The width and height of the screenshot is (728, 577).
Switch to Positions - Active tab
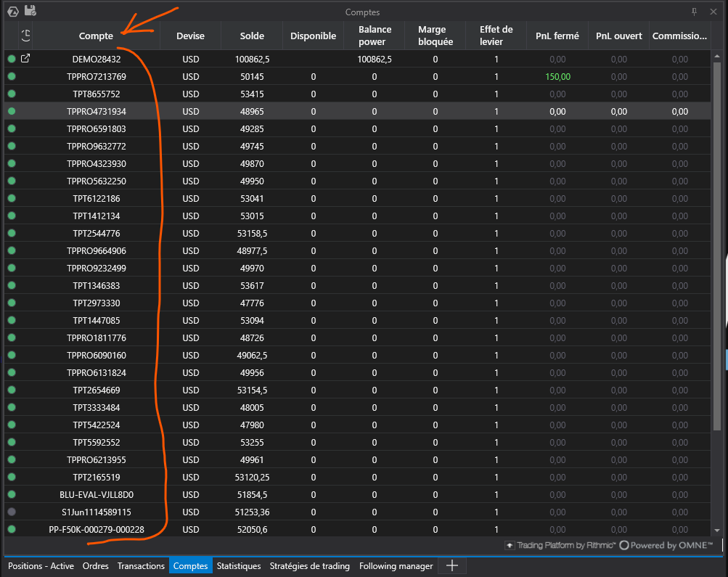click(x=41, y=566)
